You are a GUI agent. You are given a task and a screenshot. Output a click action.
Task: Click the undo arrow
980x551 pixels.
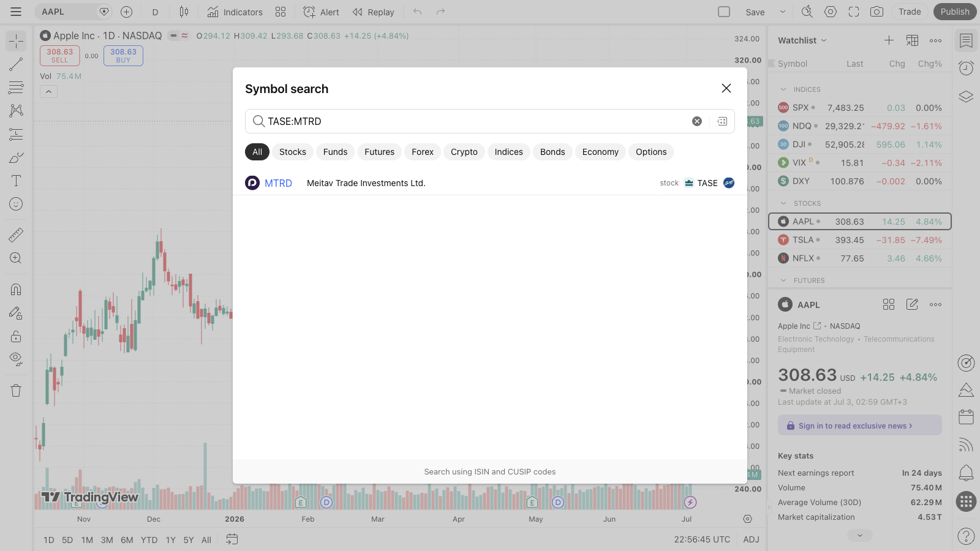pyautogui.click(x=418, y=12)
